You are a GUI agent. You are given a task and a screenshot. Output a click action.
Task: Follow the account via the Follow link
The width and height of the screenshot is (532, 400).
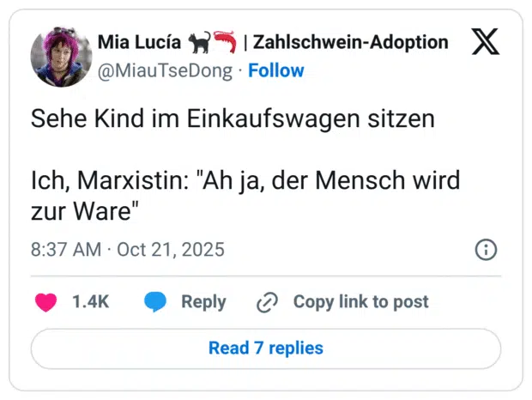(275, 71)
